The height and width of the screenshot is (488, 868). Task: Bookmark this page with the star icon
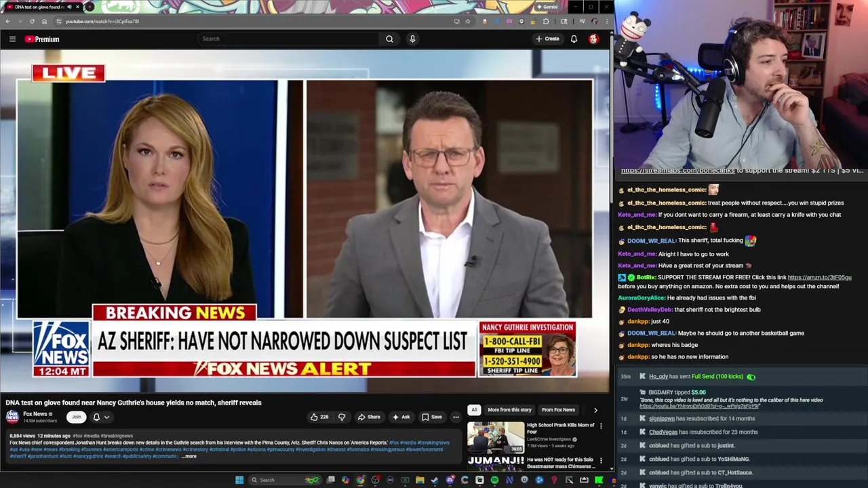pos(467,21)
